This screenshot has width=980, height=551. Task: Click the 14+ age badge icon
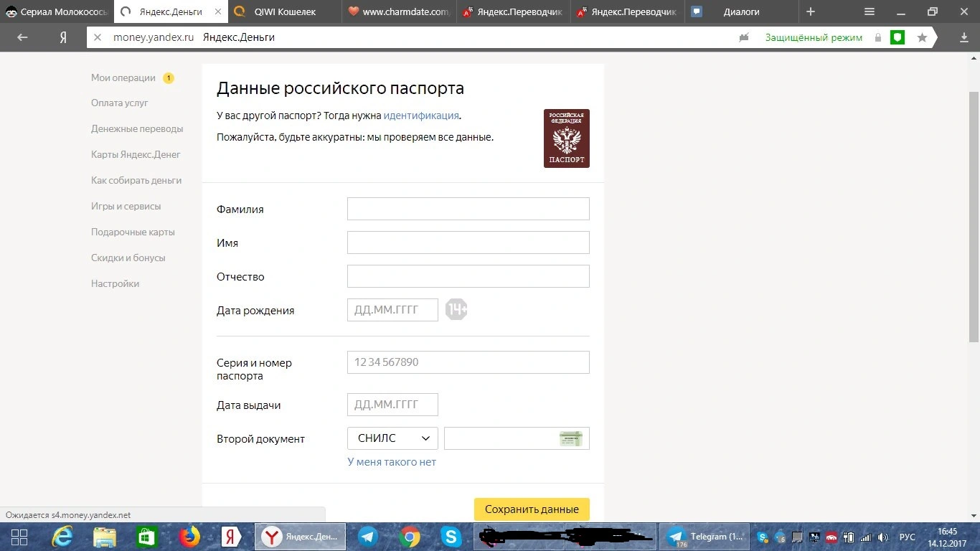(x=456, y=309)
